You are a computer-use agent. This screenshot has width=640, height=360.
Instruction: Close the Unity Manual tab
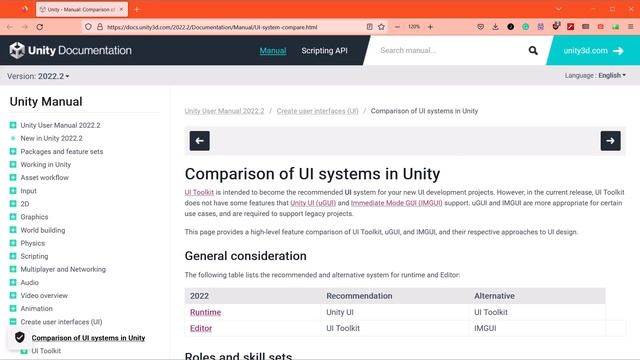[x=121, y=9]
